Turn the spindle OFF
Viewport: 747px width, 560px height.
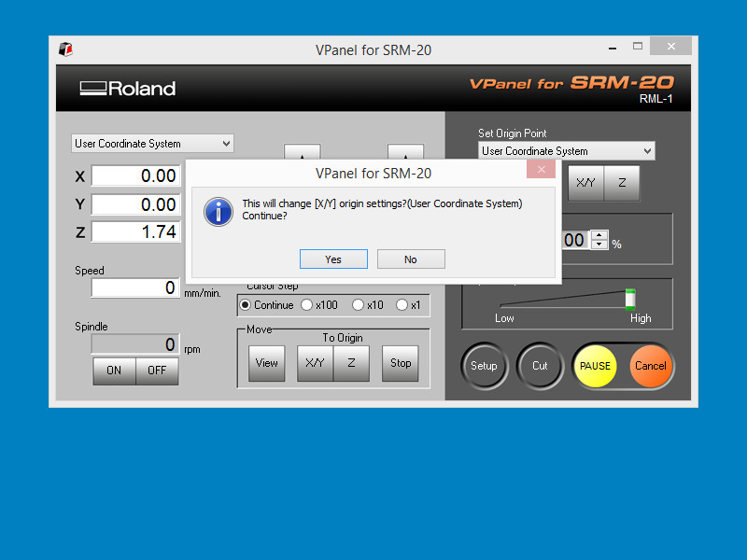pyautogui.click(x=157, y=371)
